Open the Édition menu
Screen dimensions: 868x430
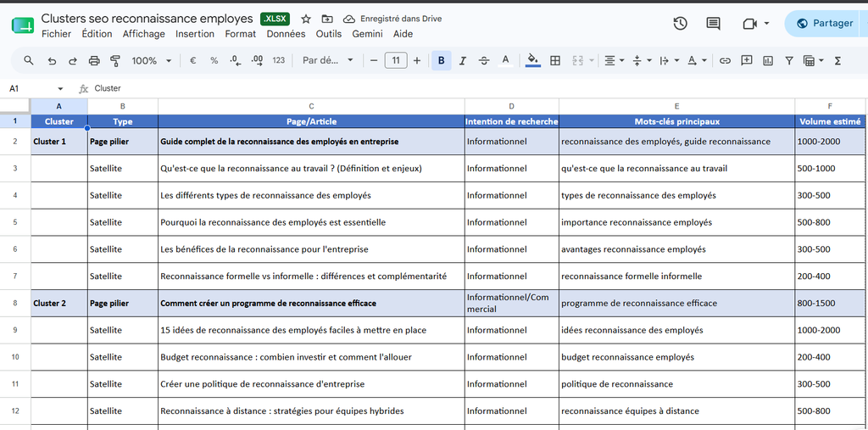pos(97,34)
